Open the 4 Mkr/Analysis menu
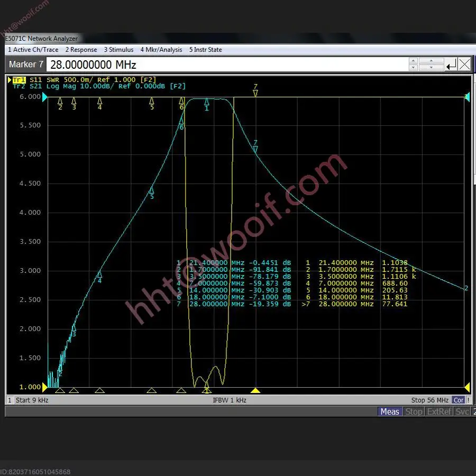Viewport: 476px width, 476px height. click(161, 49)
